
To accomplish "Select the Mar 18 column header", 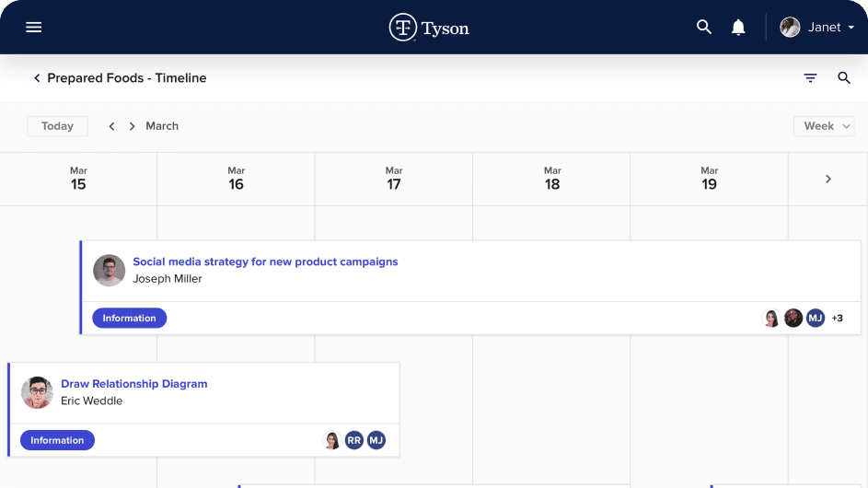I will tap(552, 179).
